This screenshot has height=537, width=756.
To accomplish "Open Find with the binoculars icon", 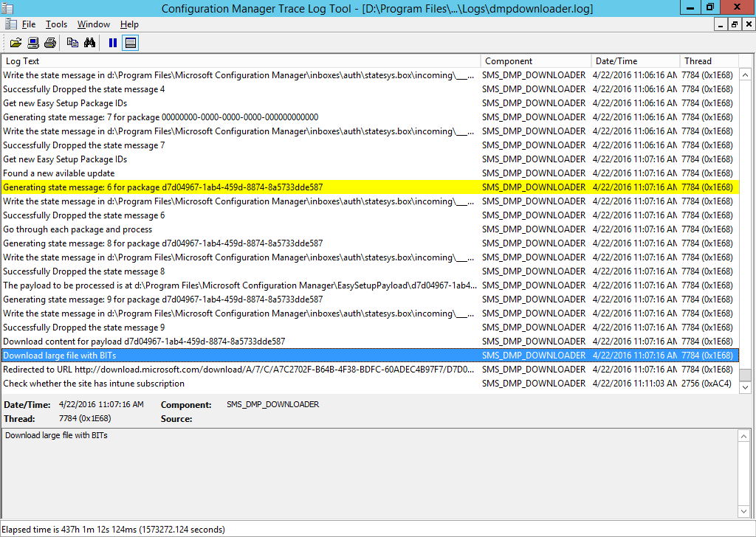I will (x=89, y=43).
